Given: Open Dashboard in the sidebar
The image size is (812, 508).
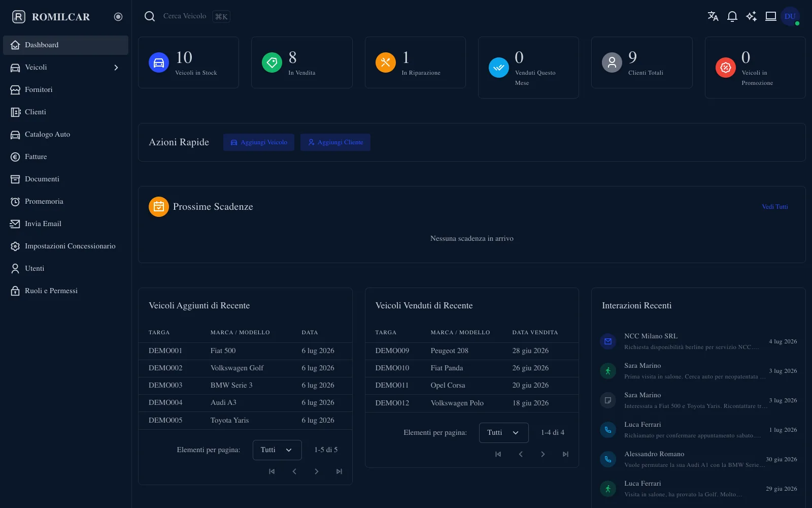Looking at the screenshot, I should [x=65, y=45].
